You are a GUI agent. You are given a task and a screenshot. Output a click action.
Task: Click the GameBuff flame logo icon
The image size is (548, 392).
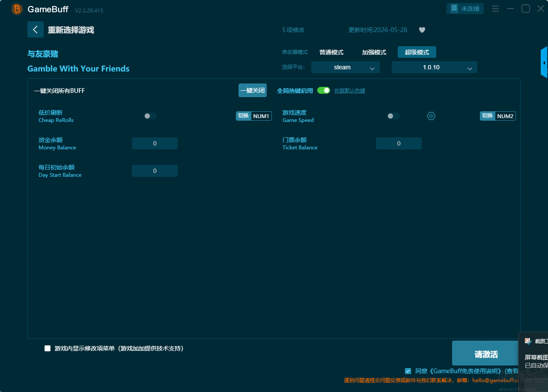[17, 9]
